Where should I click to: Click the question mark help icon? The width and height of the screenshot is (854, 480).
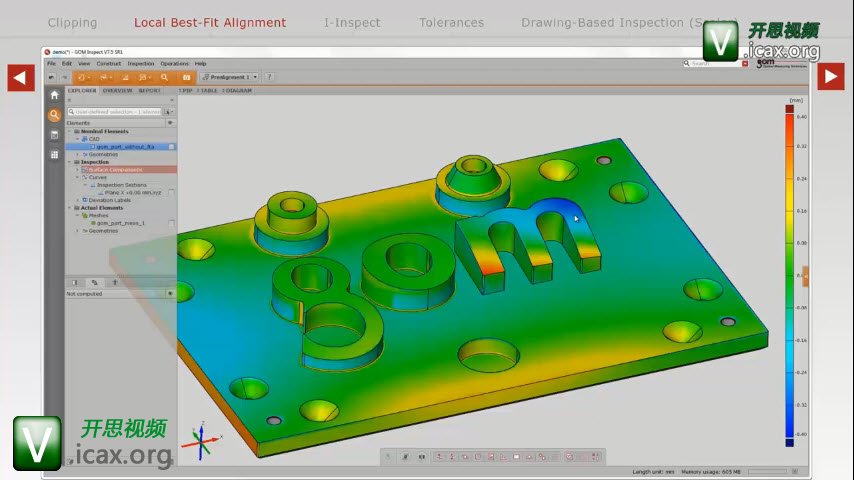269,77
